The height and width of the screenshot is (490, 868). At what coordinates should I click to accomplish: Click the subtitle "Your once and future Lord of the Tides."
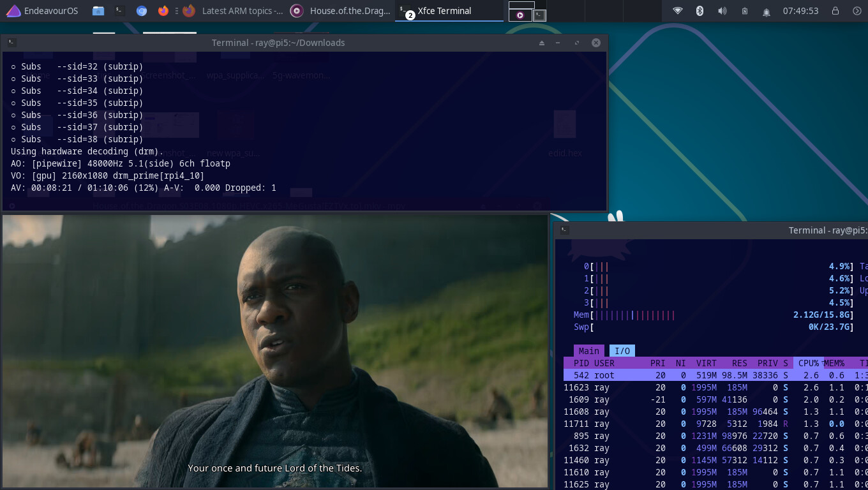275,468
